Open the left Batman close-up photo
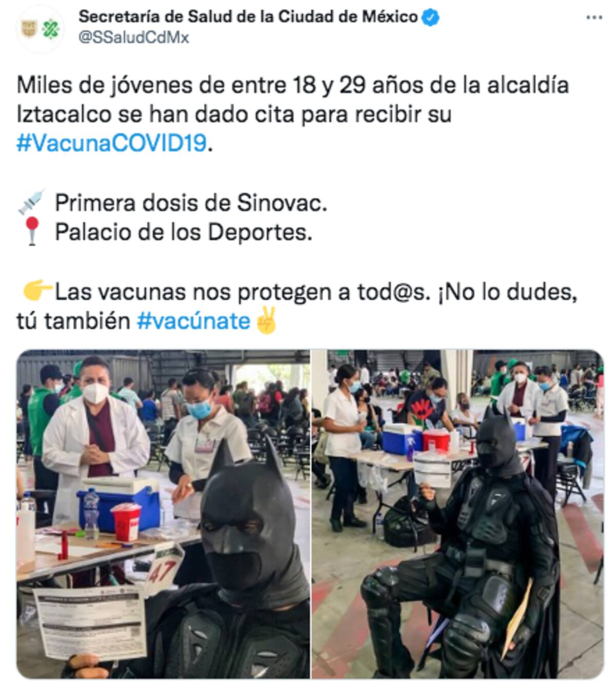The height and width of the screenshot is (683, 616). pos(163,514)
